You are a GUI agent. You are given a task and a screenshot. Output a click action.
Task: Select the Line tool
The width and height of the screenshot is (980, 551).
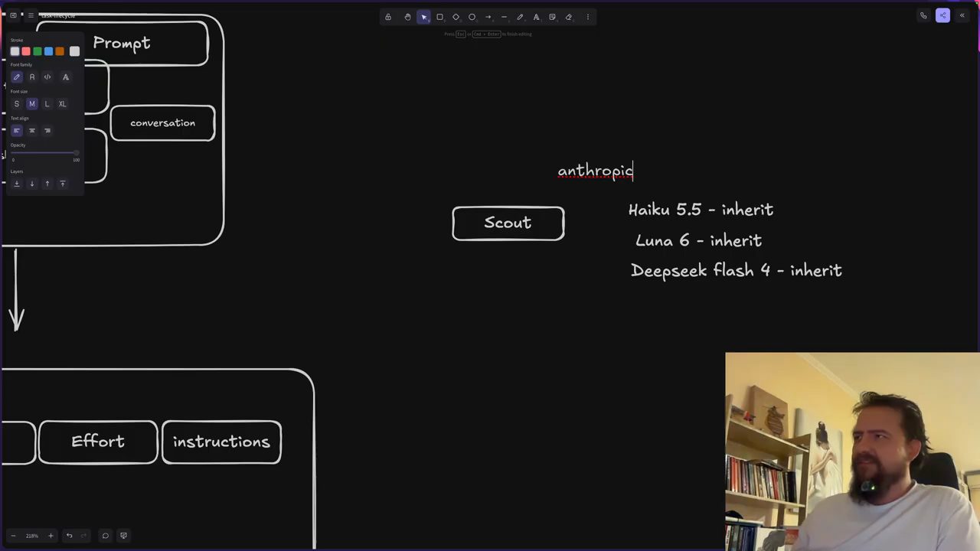tap(504, 17)
